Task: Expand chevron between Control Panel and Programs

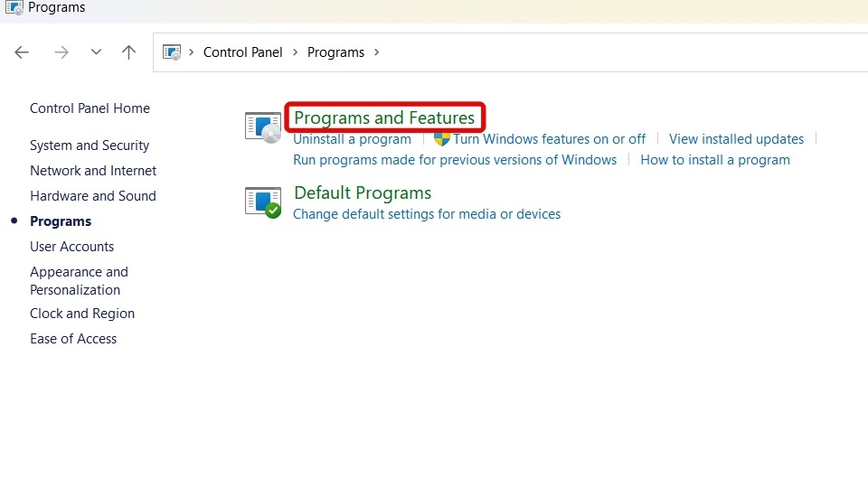Action: (x=295, y=52)
